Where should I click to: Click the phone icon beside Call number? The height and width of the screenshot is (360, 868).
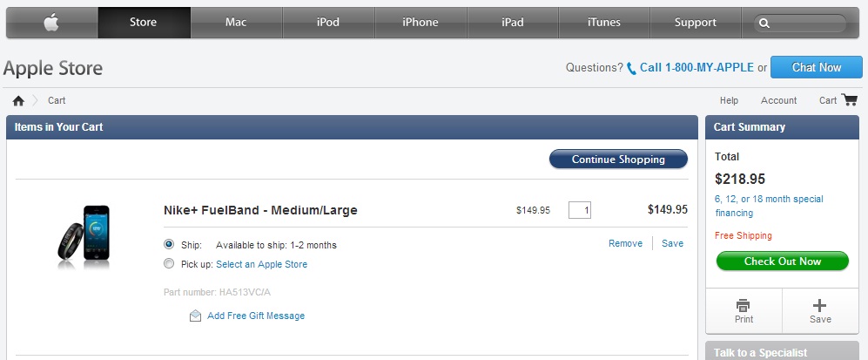pos(631,69)
